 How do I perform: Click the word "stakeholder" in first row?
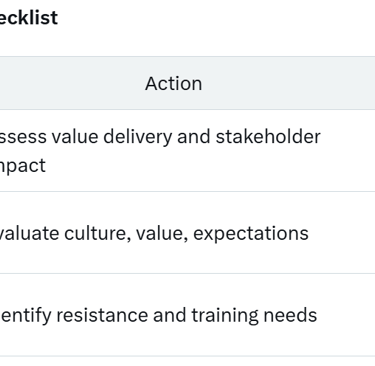[268, 137]
